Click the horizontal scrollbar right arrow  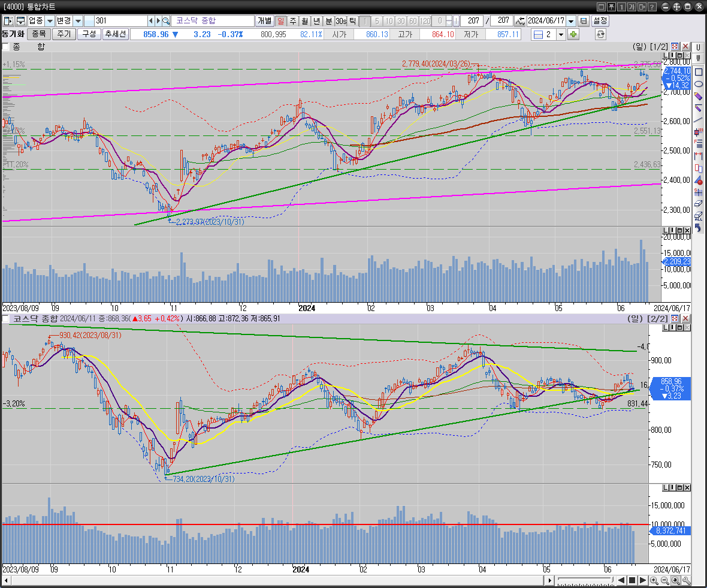549,580
